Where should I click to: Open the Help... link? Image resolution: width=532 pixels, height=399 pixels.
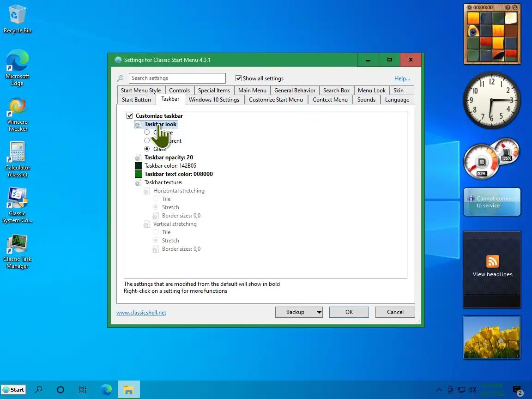(402, 79)
